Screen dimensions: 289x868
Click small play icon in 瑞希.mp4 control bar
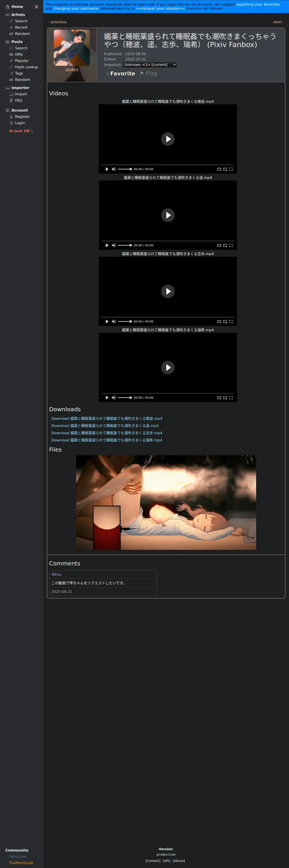point(107,398)
